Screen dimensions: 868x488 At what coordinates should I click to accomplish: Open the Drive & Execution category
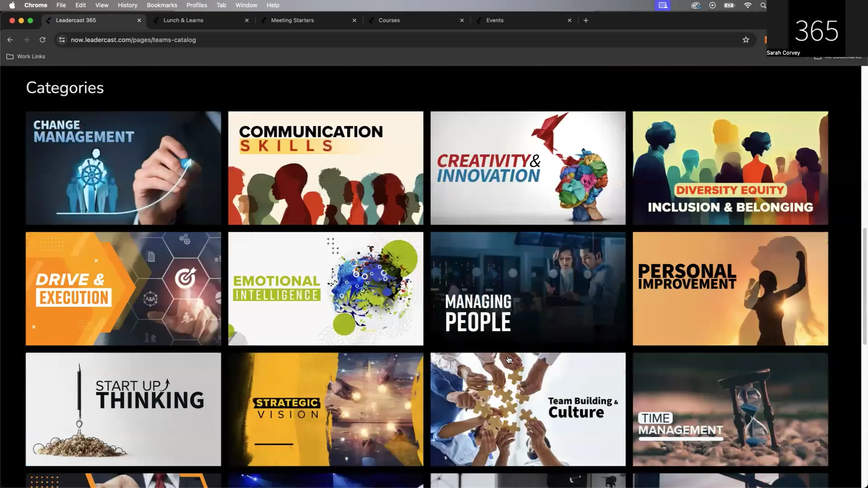coord(123,289)
